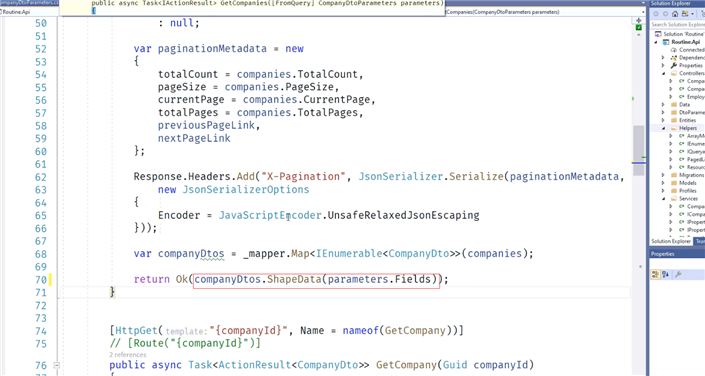Click green no-issues indicator on scrollbar
Screen dimensions: 705x376
[638, 28]
